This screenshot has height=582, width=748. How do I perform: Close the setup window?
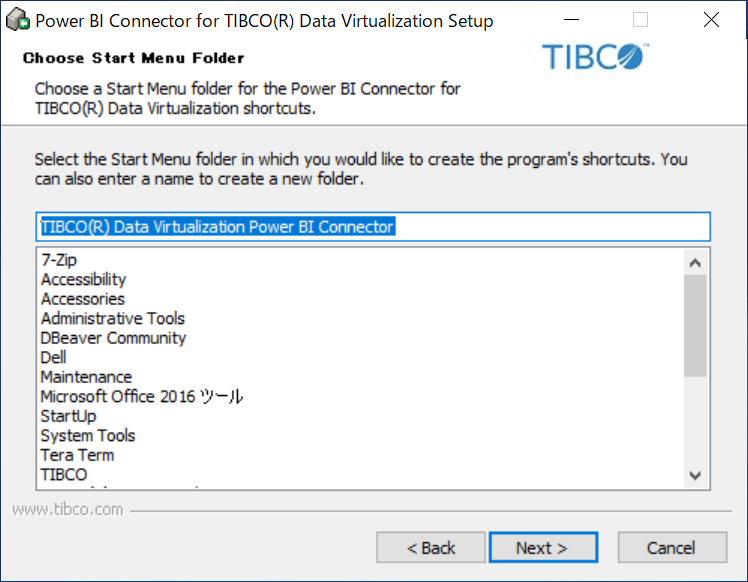711,20
